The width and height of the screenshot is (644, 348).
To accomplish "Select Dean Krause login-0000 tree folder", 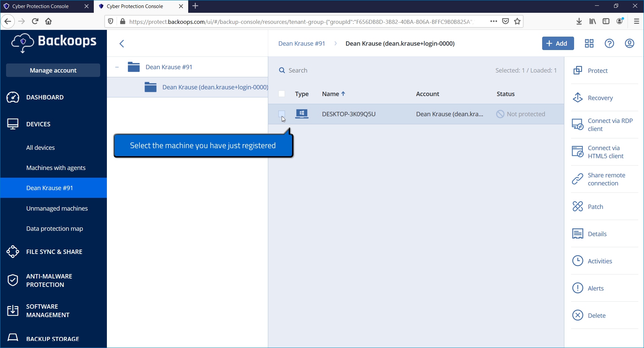I will pos(206,87).
